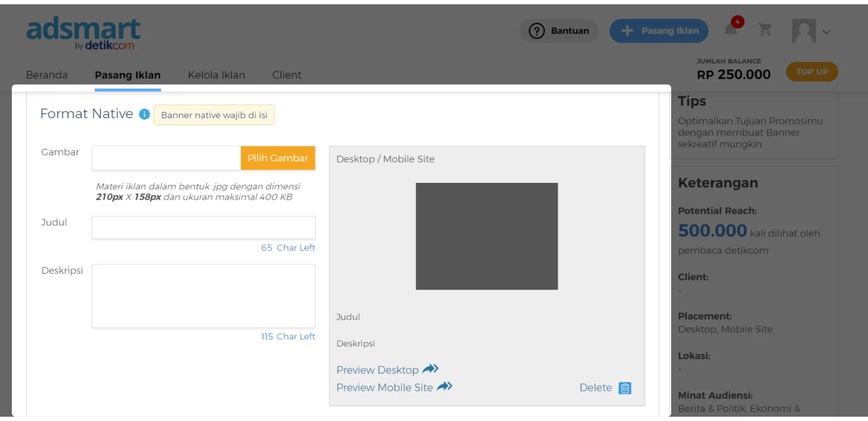Go to the Client tab
868x421 pixels.
(287, 75)
